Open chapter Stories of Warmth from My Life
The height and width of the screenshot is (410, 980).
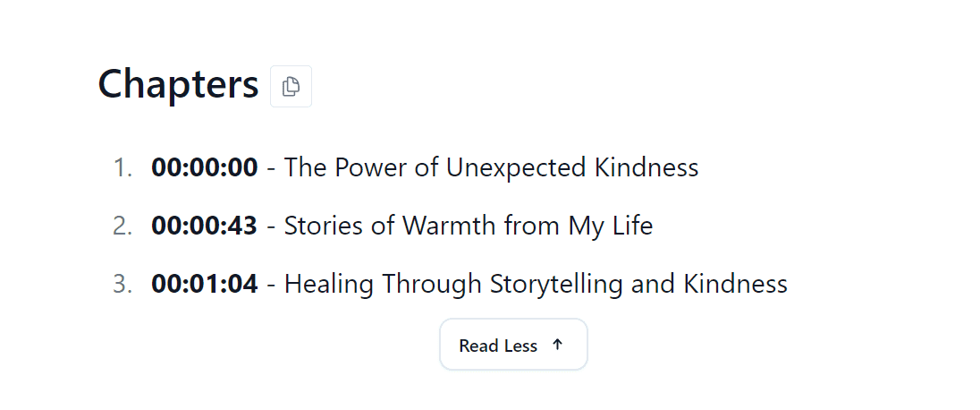pyautogui.click(x=469, y=226)
